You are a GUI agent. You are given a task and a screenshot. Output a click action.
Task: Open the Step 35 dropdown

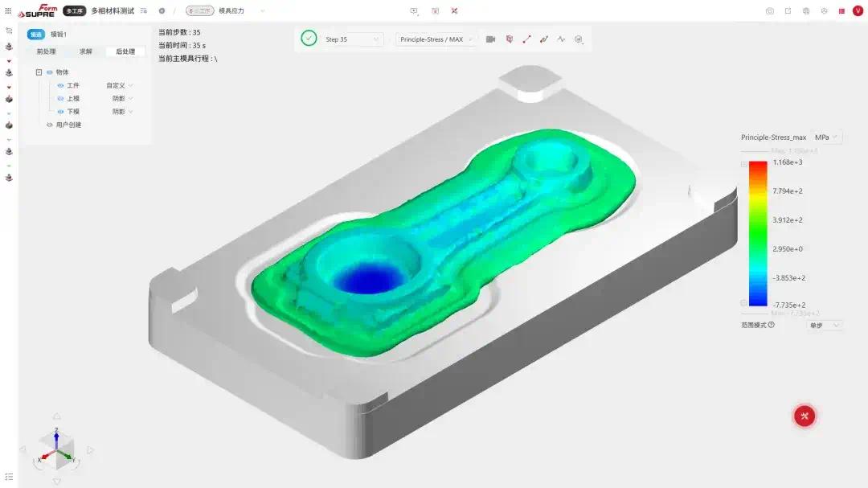[352, 39]
